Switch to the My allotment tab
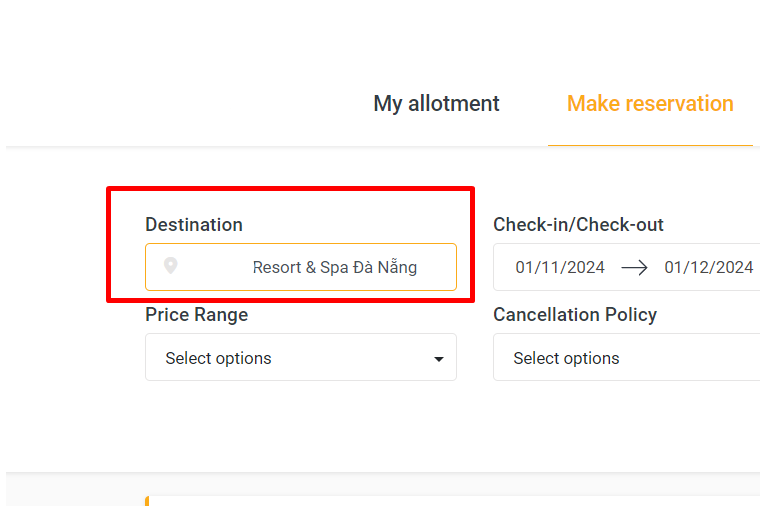 click(436, 104)
